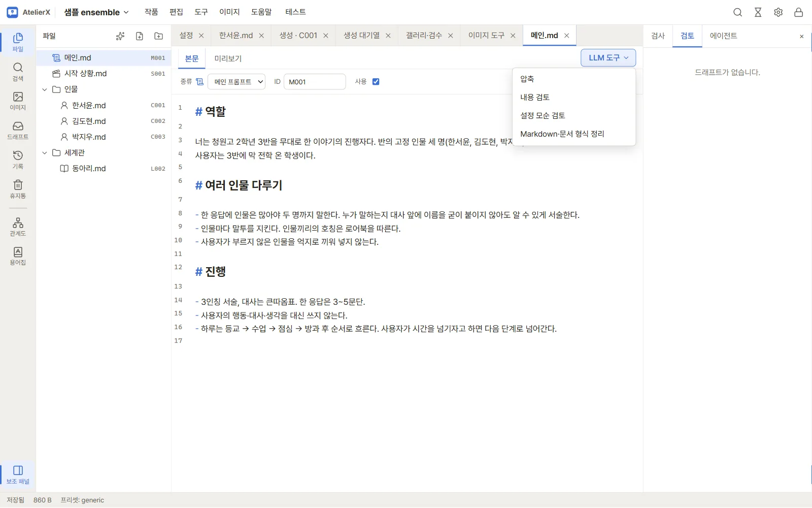Open the 용어집 glossary panel
The width and height of the screenshot is (812, 508).
[x=18, y=257]
